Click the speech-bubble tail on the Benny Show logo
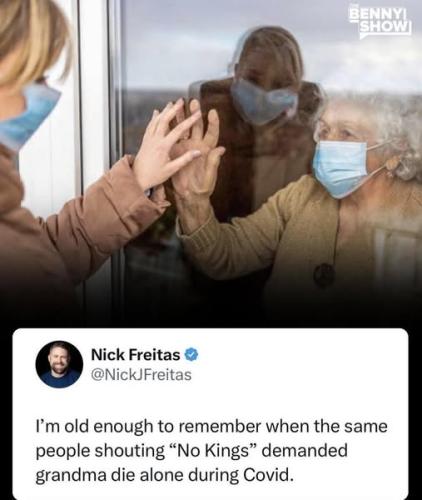This screenshot has width=422, height=500. coord(363,37)
